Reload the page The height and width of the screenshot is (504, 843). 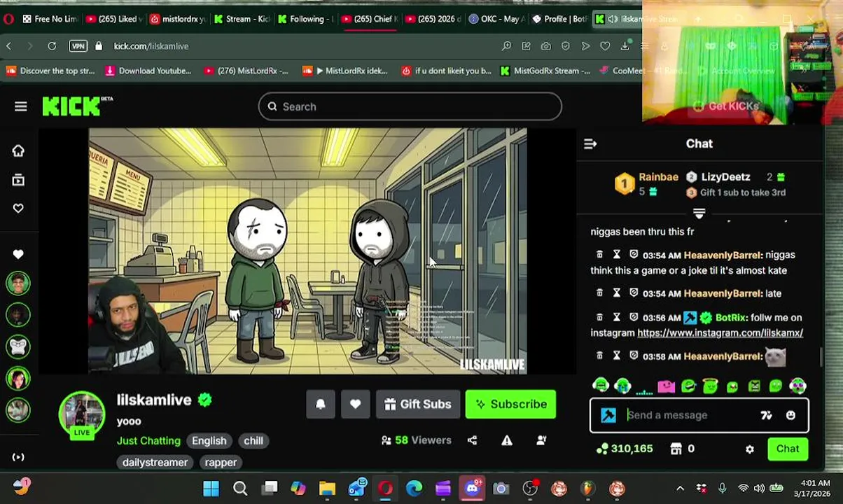pyautogui.click(x=52, y=46)
